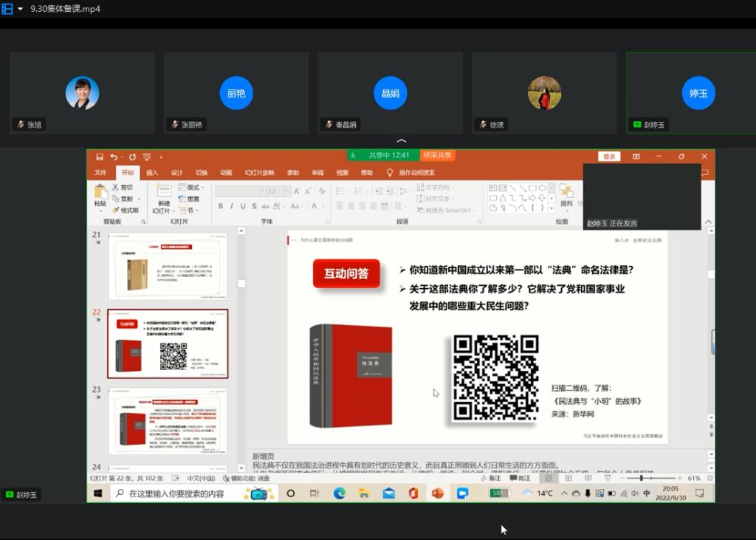Toggle Bold formatting in the font group
The height and width of the screenshot is (540, 756).
(221, 206)
